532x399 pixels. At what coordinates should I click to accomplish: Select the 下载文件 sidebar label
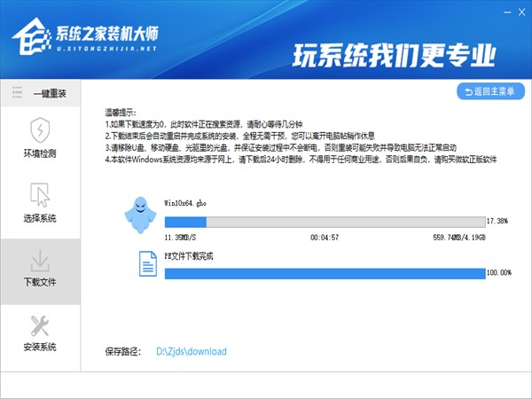(39, 283)
